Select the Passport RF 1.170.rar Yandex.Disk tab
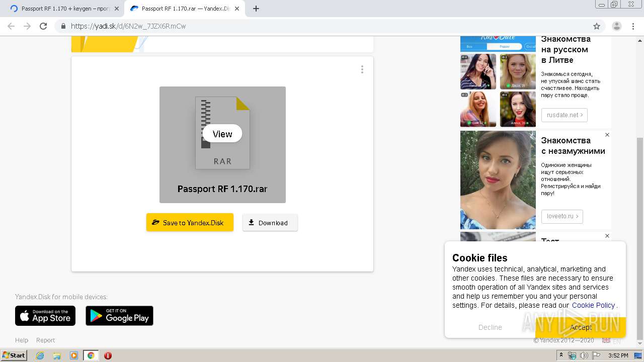The width and height of the screenshot is (644, 362). pyautogui.click(x=184, y=9)
